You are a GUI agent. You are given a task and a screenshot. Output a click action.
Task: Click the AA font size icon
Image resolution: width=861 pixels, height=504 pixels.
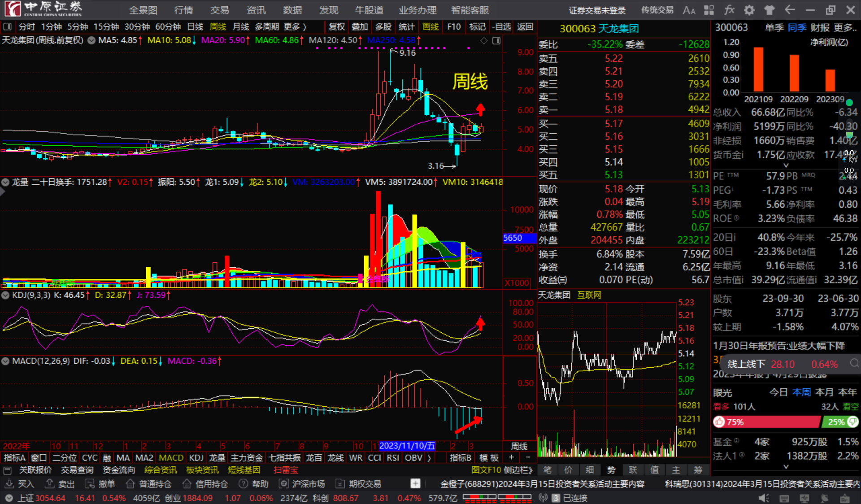point(689,10)
